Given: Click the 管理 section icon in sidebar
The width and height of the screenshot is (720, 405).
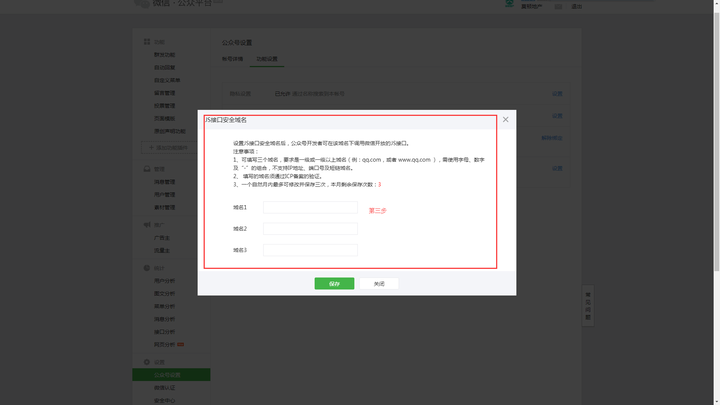Looking at the screenshot, I should (147, 169).
